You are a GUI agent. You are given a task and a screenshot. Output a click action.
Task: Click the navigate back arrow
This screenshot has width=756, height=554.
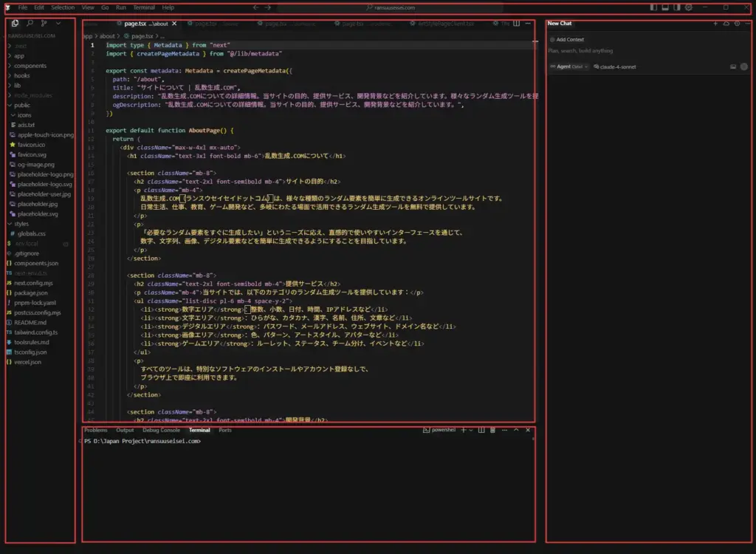click(x=255, y=7)
